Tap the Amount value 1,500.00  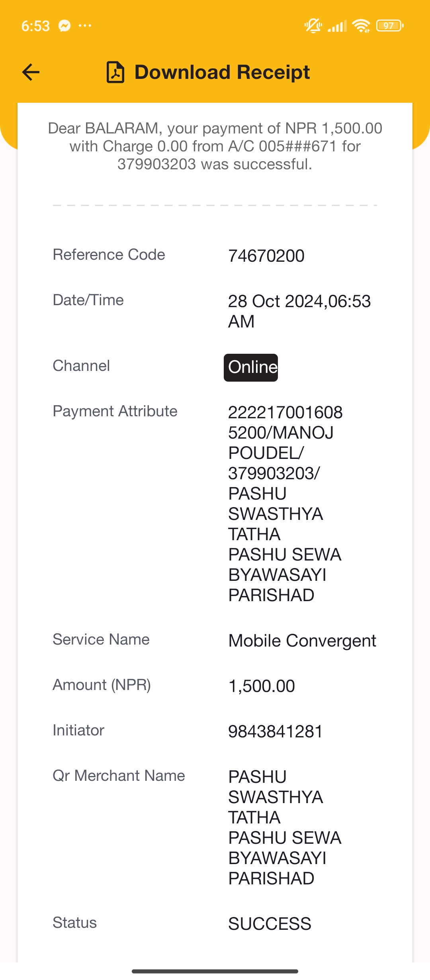pyautogui.click(x=262, y=686)
